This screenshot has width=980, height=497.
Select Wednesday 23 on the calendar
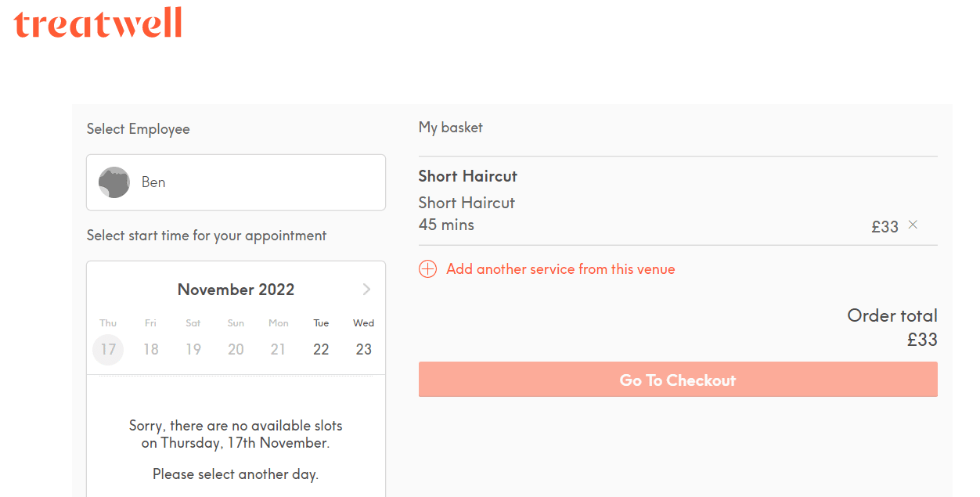363,349
